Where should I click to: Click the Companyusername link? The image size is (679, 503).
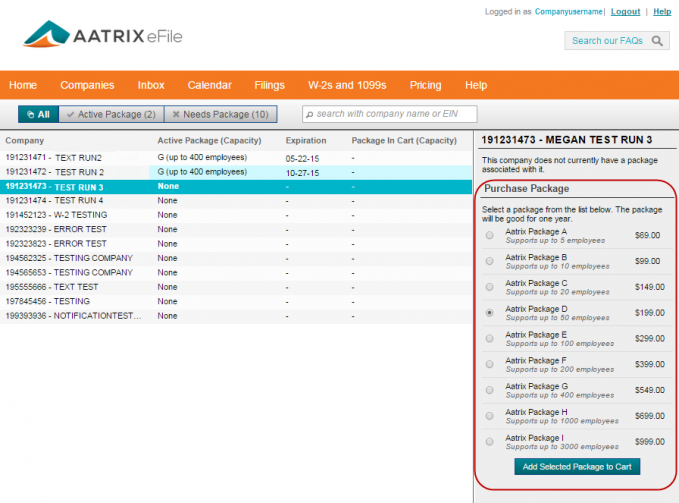pos(568,12)
